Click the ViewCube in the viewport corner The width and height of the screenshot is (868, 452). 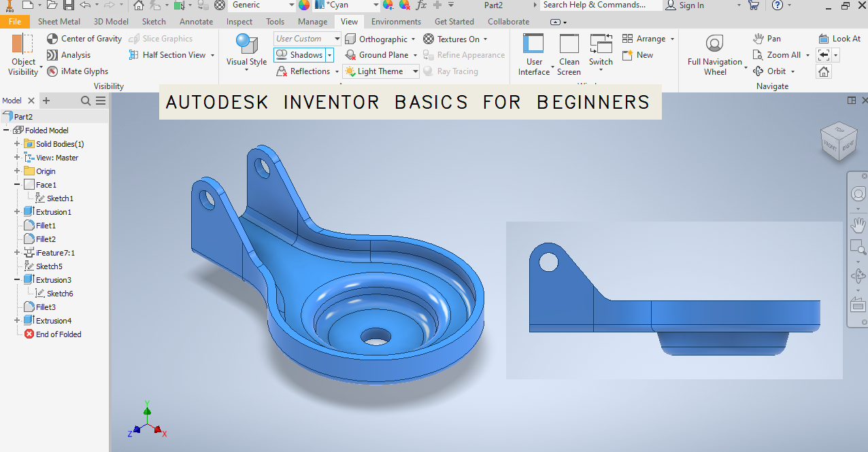839,141
